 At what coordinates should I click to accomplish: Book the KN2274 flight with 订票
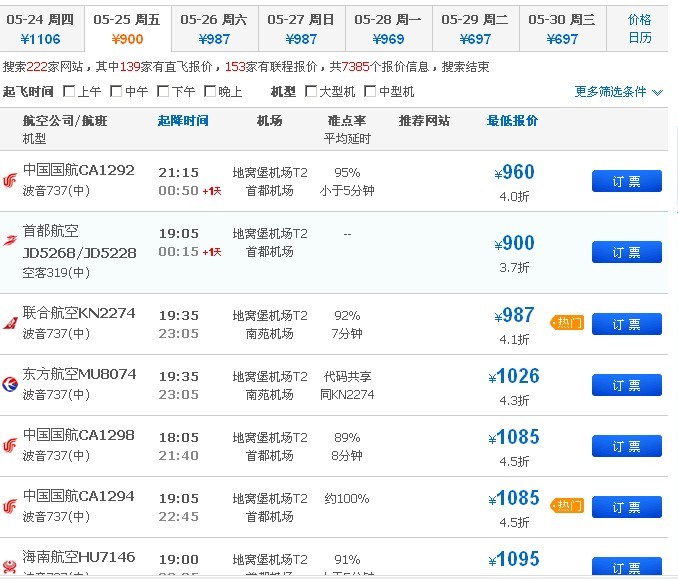[x=627, y=324]
